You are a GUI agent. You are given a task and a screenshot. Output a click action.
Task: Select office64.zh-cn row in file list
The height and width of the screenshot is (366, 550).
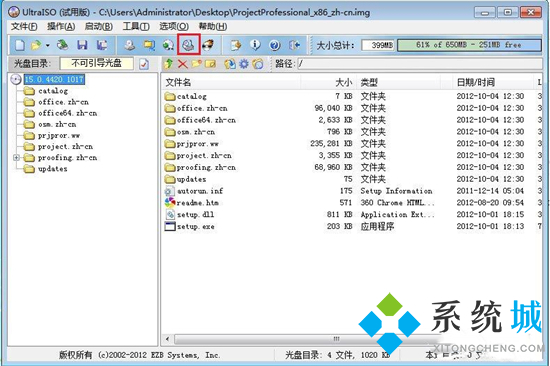click(351, 120)
